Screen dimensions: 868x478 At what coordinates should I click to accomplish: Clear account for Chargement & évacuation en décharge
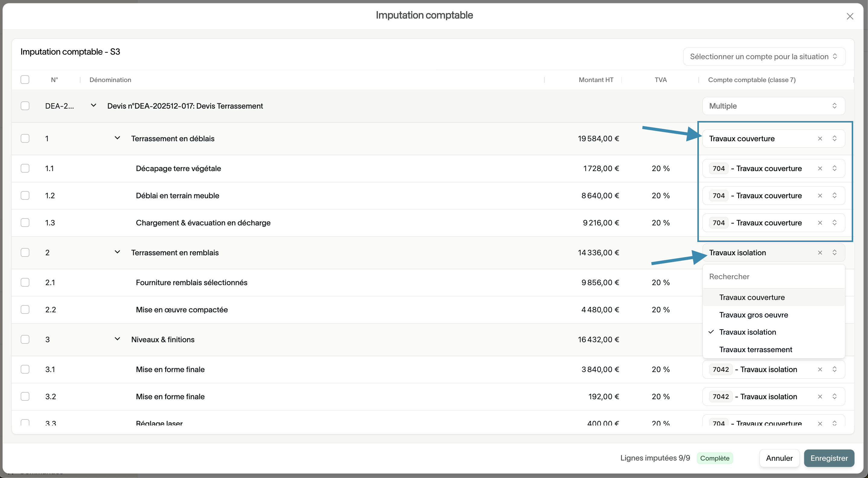[x=820, y=223]
